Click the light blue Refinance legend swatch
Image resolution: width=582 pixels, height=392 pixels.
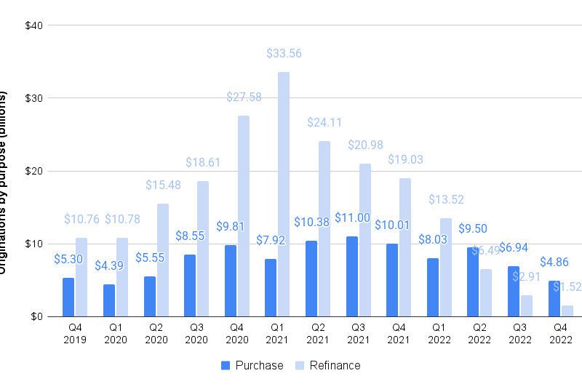coord(300,366)
